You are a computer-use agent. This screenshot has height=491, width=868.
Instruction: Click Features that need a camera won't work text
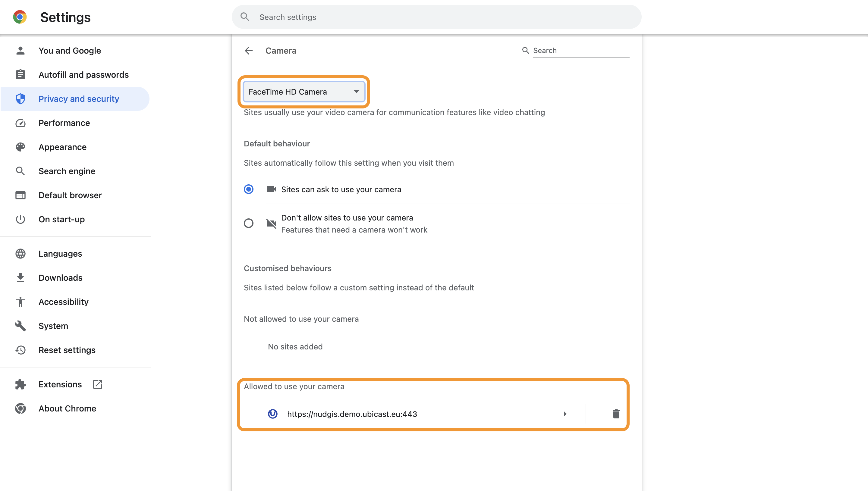[x=354, y=230]
